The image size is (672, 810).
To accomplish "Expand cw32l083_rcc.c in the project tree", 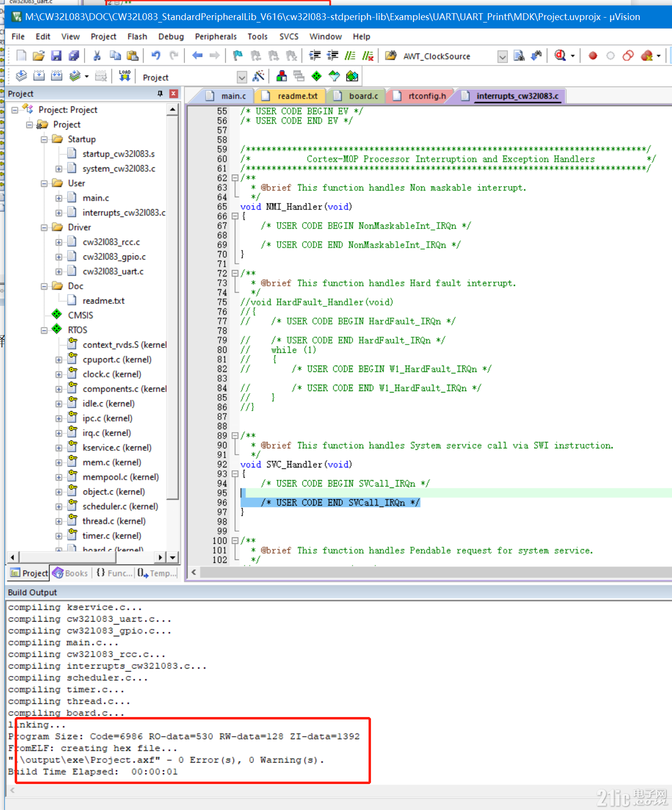I will point(59,242).
